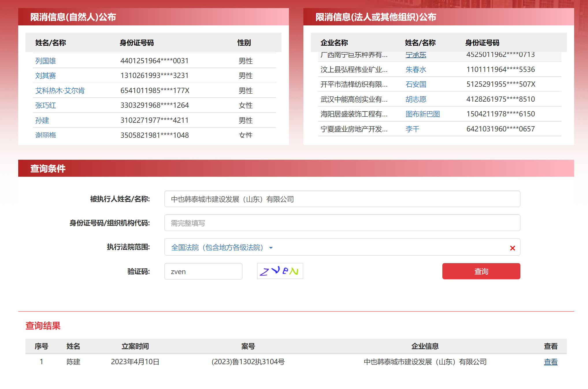The image size is (588, 389).
Task: Refresh the ZVEN captcha image
Action: pos(280,271)
